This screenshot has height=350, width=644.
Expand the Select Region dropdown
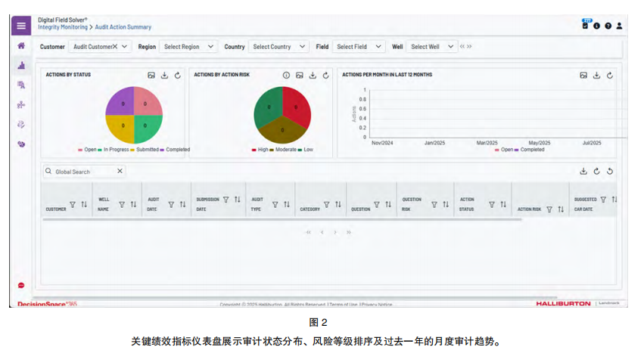click(x=188, y=47)
